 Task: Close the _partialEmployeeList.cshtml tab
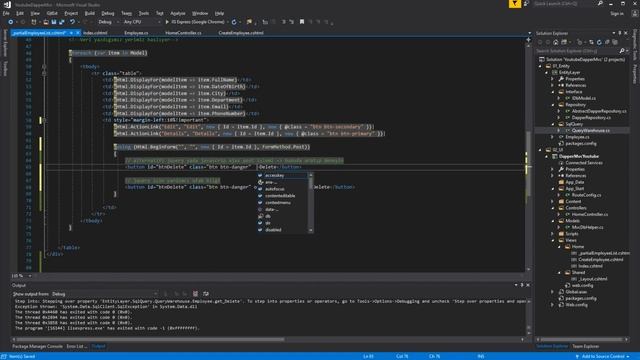point(78,33)
